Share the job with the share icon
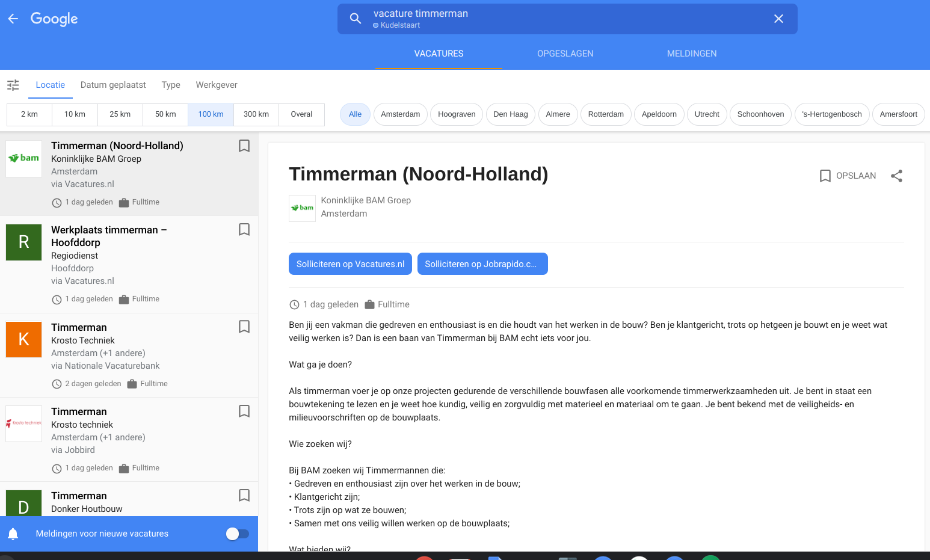The image size is (930, 560). pos(896,176)
